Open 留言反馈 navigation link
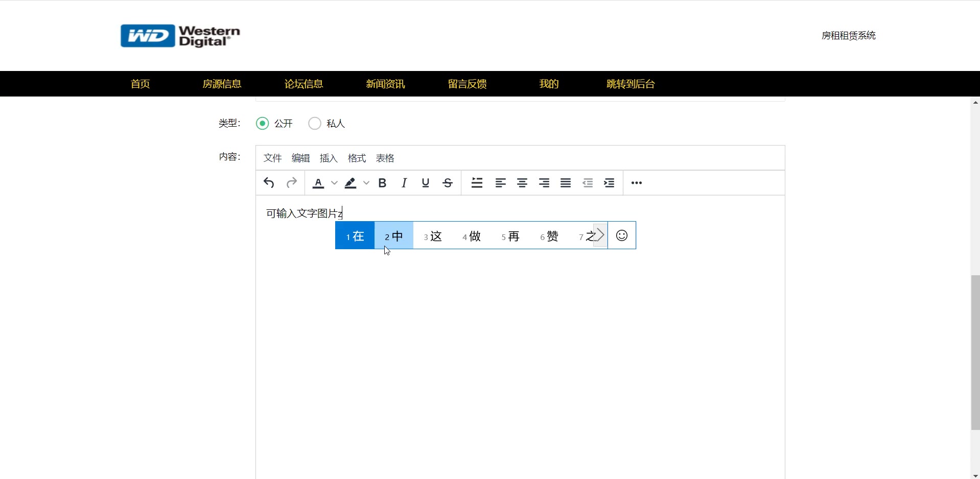The height and width of the screenshot is (479, 980). click(467, 84)
